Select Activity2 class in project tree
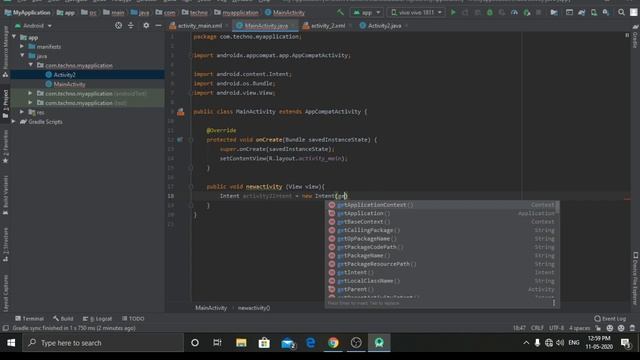Viewport: 640px width, 360px height. coord(64,75)
